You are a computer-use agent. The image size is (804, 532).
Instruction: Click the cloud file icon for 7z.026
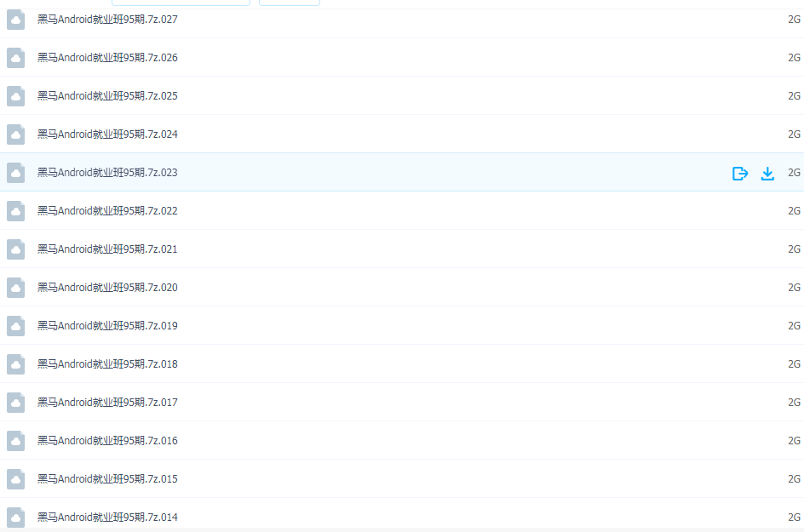point(16,58)
